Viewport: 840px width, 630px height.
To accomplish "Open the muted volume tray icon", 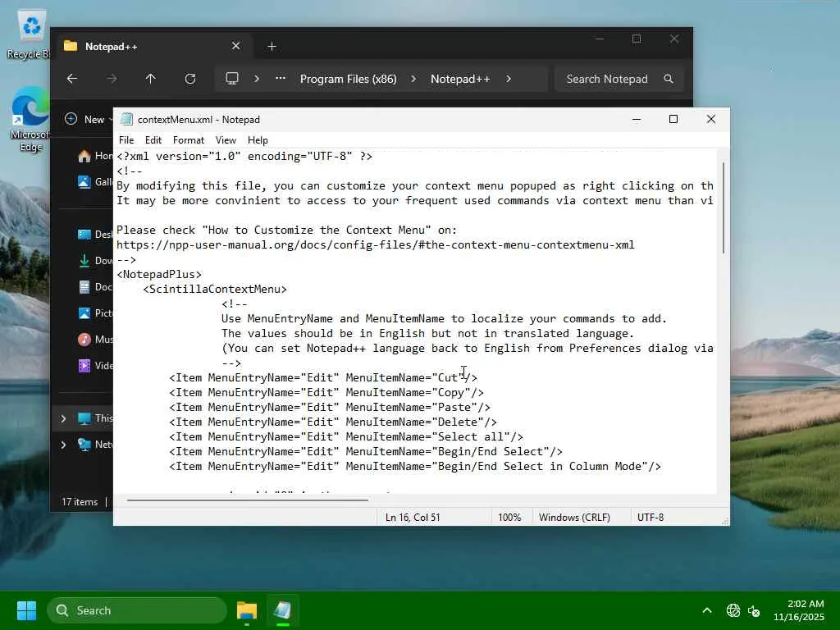I will [x=754, y=610].
